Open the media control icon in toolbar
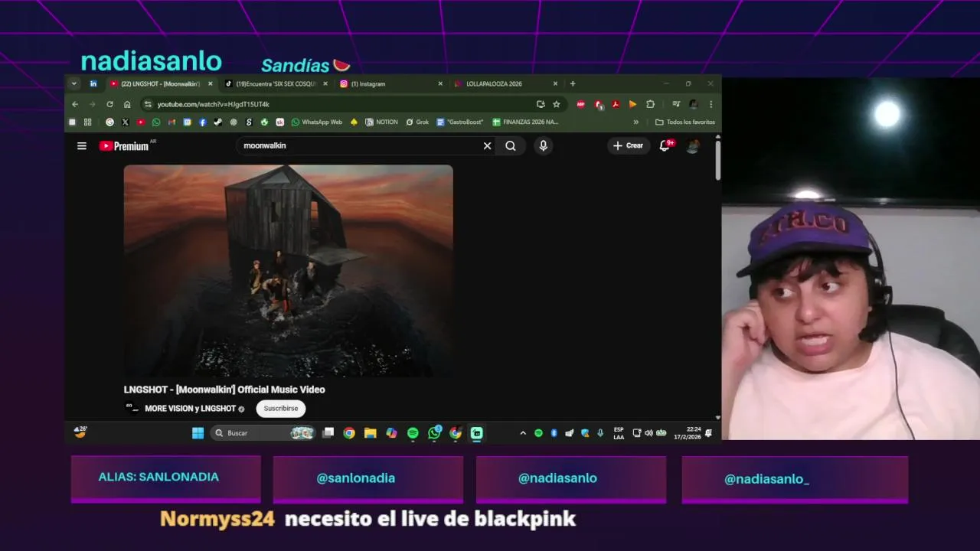 [676, 104]
